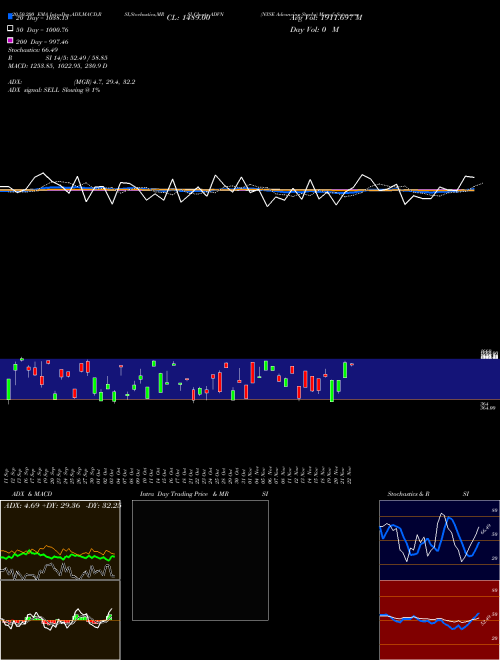Click the 'CL: 1489.00' closing value
The image size is (500, 660).
[188, 18]
